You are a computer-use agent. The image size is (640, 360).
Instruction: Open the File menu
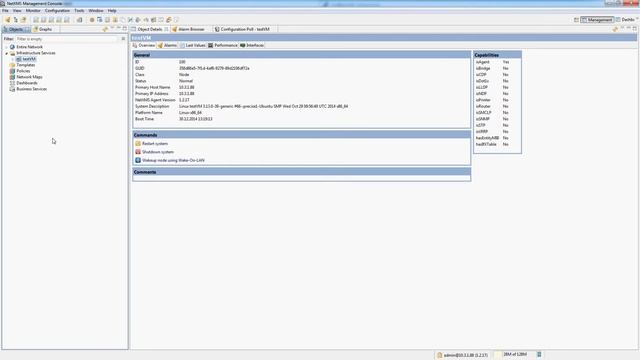[x=5, y=11]
